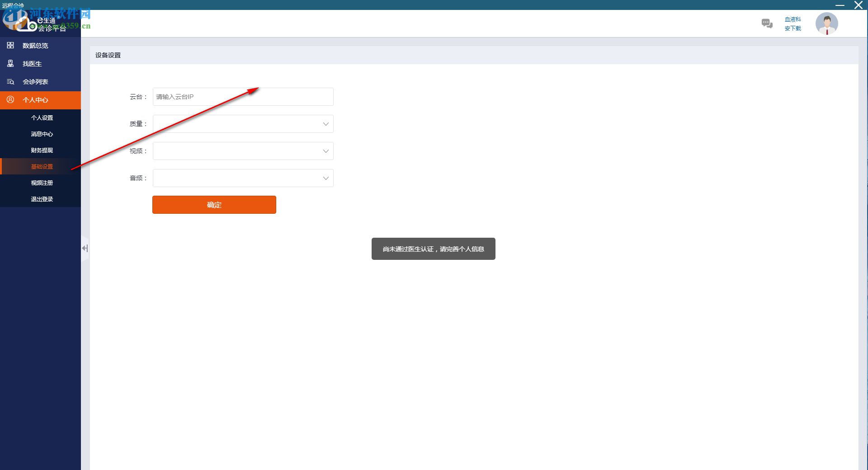Open the 视频 dropdown
The height and width of the screenshot is (470, 868).
click(243, 151)
